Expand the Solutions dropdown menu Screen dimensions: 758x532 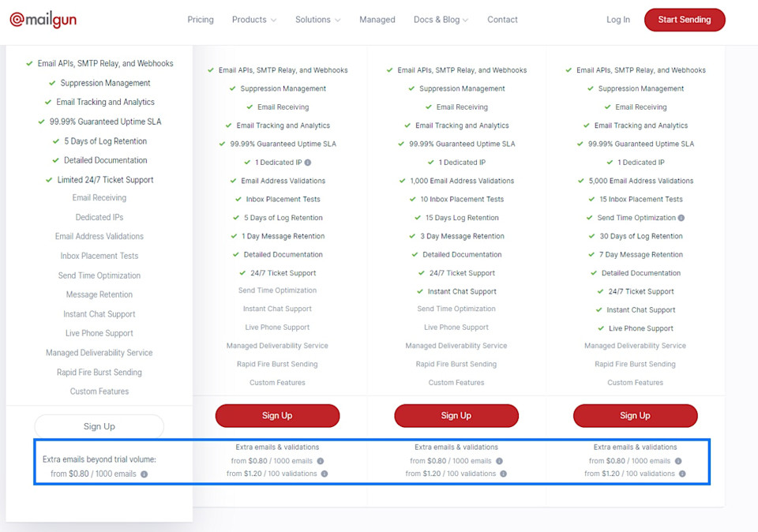click(317, 20)
